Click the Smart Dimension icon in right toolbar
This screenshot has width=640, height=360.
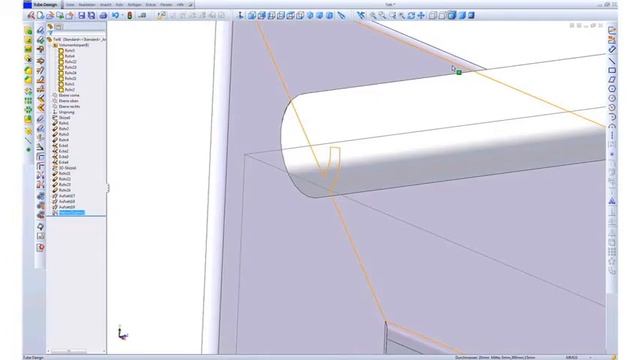(612, 49)
